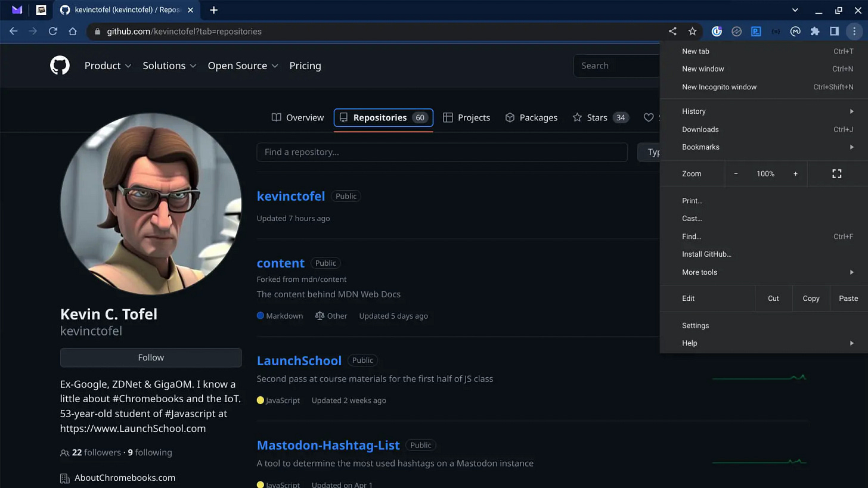Open AboutChromebooks.com link
This screenshot has width=868, height=488.
pyautogui.click(x=125, y=478)
